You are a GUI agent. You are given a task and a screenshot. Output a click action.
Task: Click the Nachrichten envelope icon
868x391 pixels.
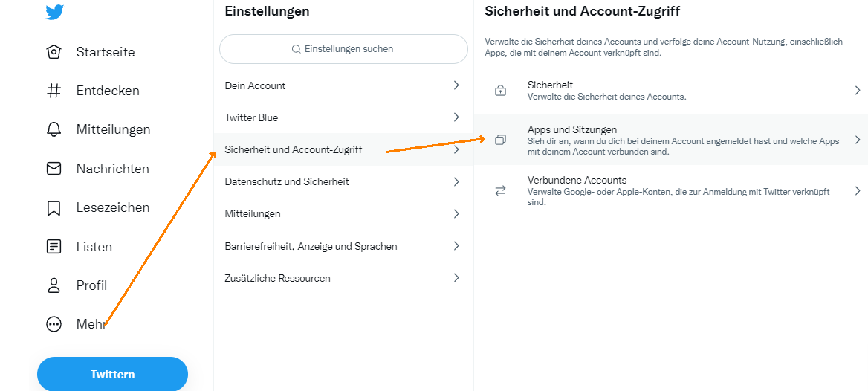(54, 169)
